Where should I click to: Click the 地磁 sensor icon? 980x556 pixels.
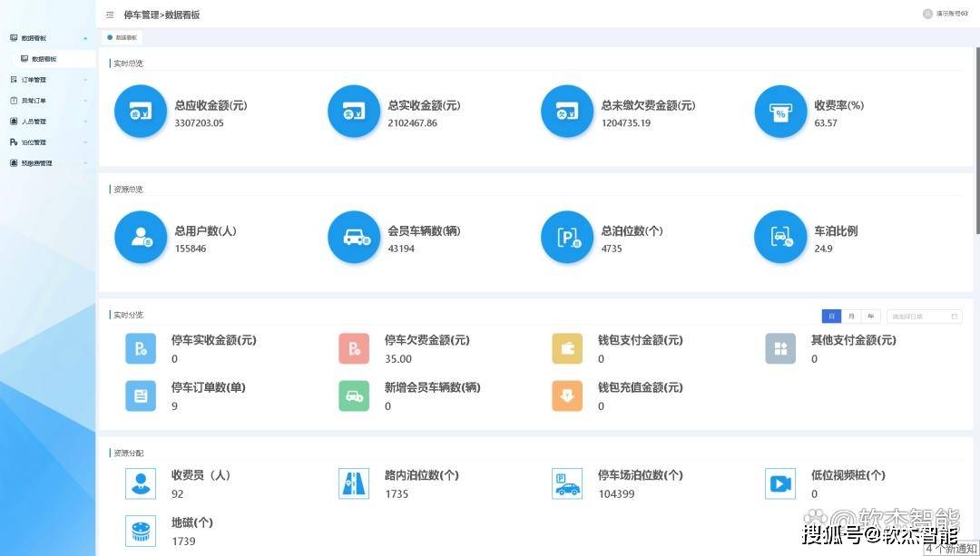[140, 531]
